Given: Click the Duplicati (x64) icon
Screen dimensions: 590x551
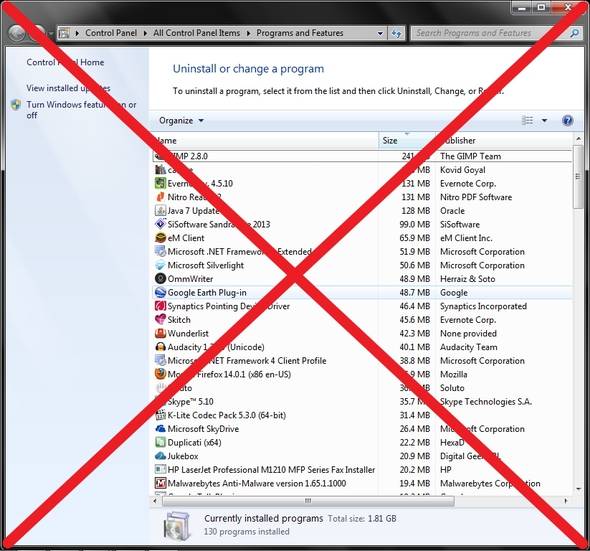Looking at the screenshot, I should (x=160, y=442).
